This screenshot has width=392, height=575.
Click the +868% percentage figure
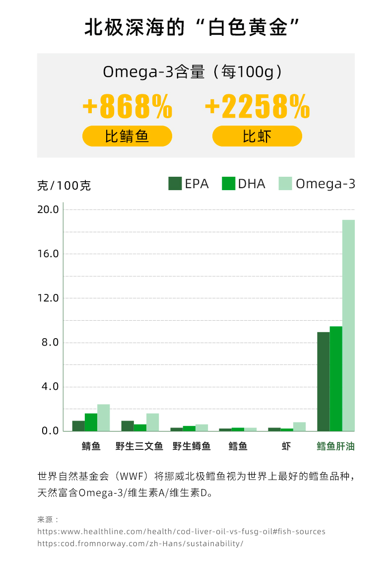click(x=128, y=106)
